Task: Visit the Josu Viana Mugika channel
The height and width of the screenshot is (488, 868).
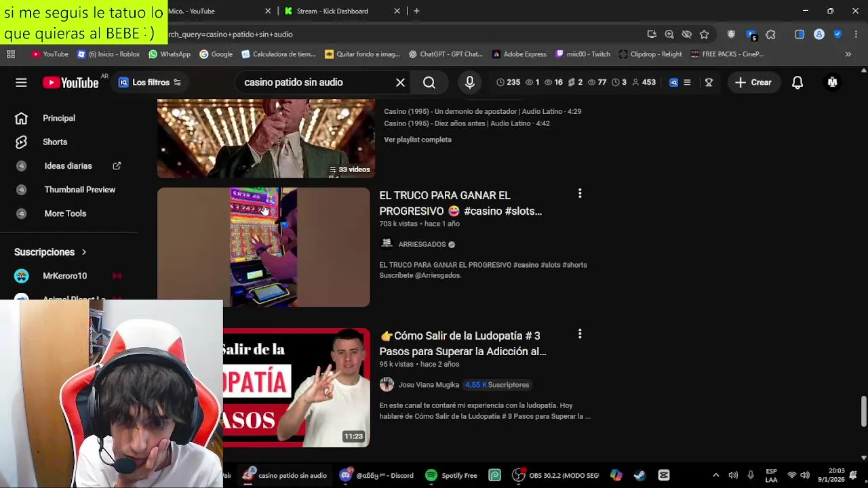Action: (x=429, y=384)
